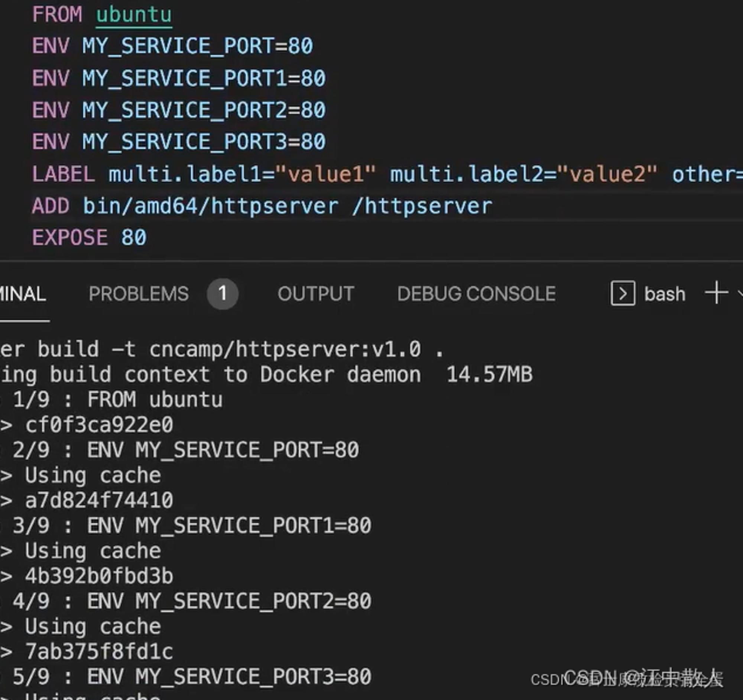The height and width of the screenshot is (700, 743).
Task: Click image hash cf0f3ca922e0 in terminal
Action: coord(99,425)
